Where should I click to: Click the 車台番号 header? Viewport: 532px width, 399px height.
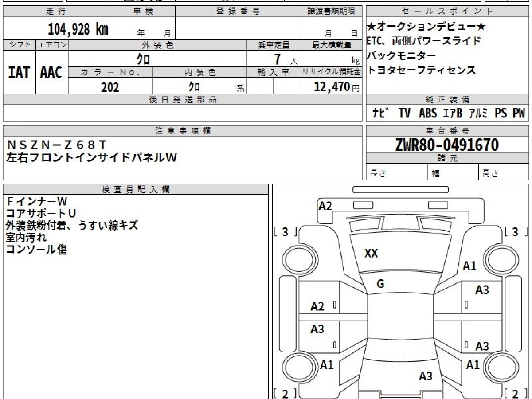[447, 131]
